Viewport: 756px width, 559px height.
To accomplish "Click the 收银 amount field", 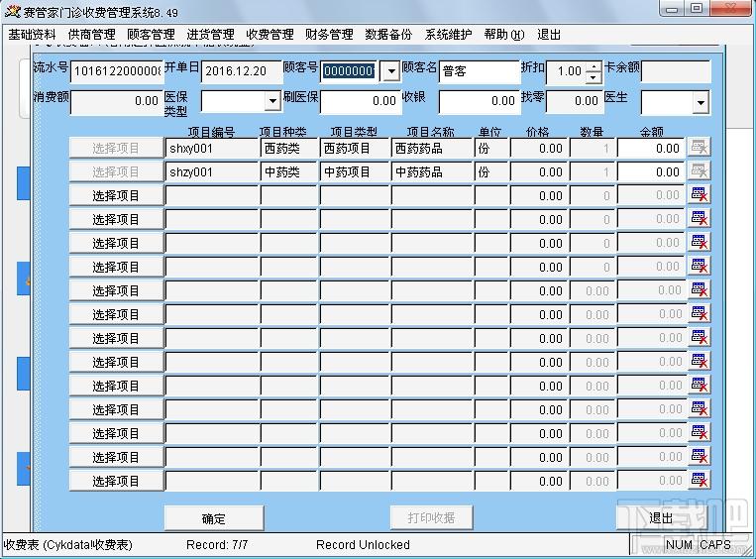I will [480, 101].
